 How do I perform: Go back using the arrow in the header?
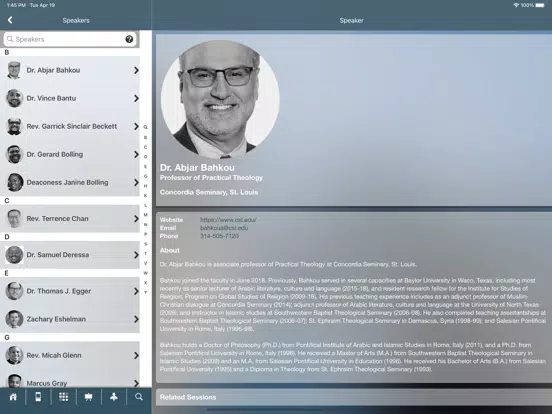pos(10,20)
